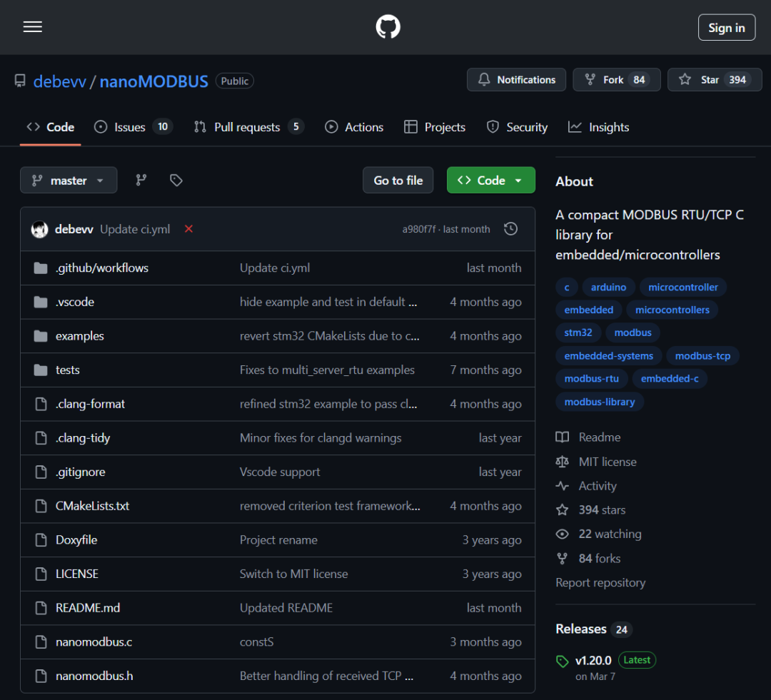Expand the master branch dropdown
Screen dimensions: 771x700
point(69,181)
